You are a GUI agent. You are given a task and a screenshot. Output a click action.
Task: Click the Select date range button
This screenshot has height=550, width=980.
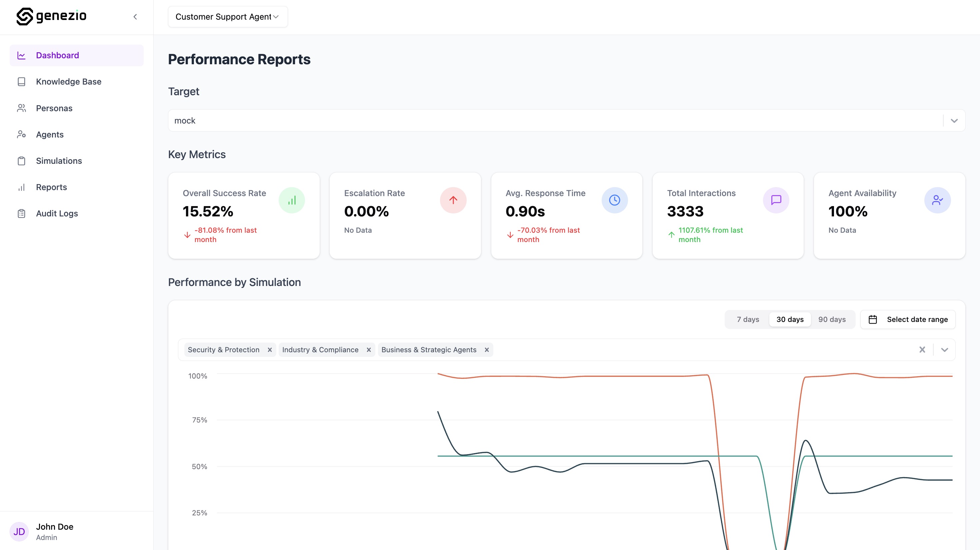[x=917, y=319]
